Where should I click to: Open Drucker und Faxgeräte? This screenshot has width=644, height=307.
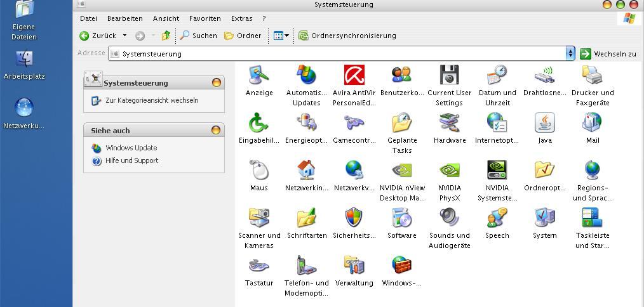[593, 75]
